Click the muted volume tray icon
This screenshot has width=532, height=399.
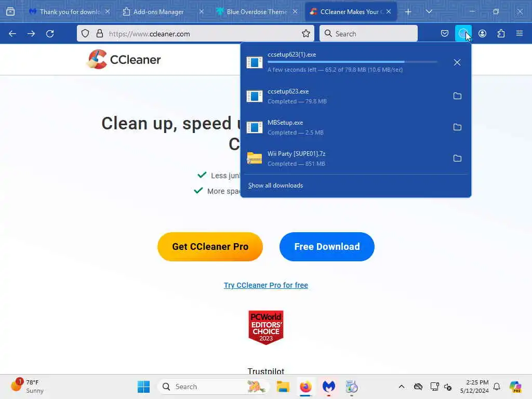click(448, 387)
